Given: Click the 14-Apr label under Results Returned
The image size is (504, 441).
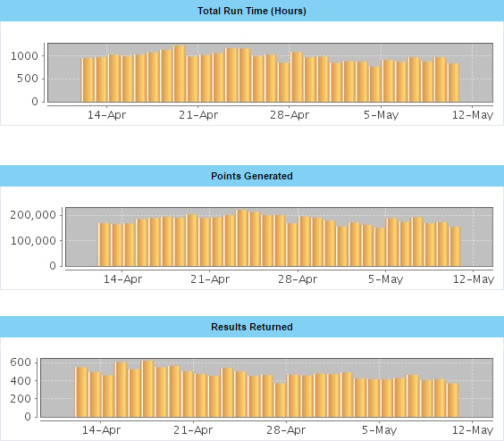Looking at the screenshot, I should click(101, 430).
